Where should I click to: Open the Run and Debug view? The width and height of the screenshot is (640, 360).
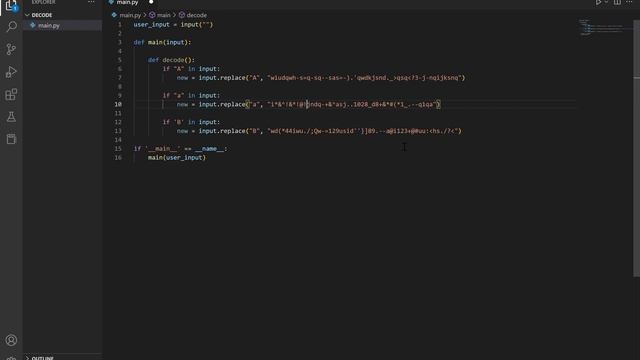[11, 72]
